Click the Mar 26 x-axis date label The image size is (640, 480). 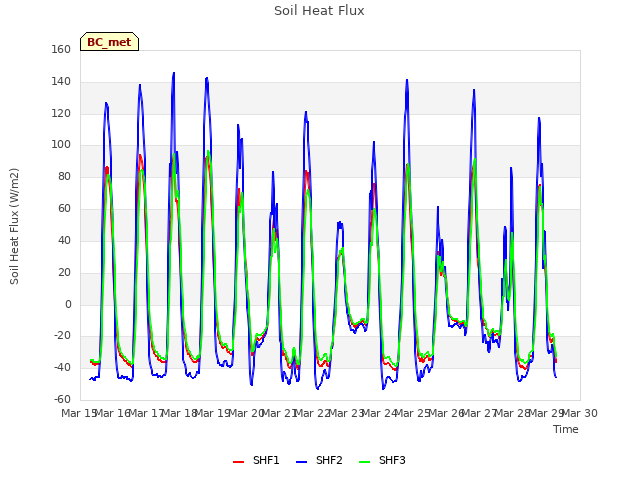click(x=446, y=413)
